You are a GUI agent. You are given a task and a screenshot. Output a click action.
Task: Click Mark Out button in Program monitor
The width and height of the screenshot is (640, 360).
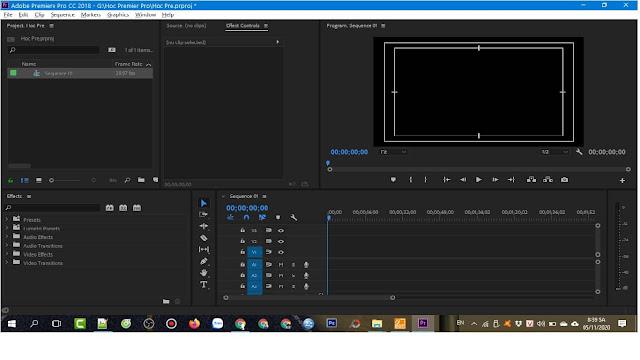tap(425, 180)
